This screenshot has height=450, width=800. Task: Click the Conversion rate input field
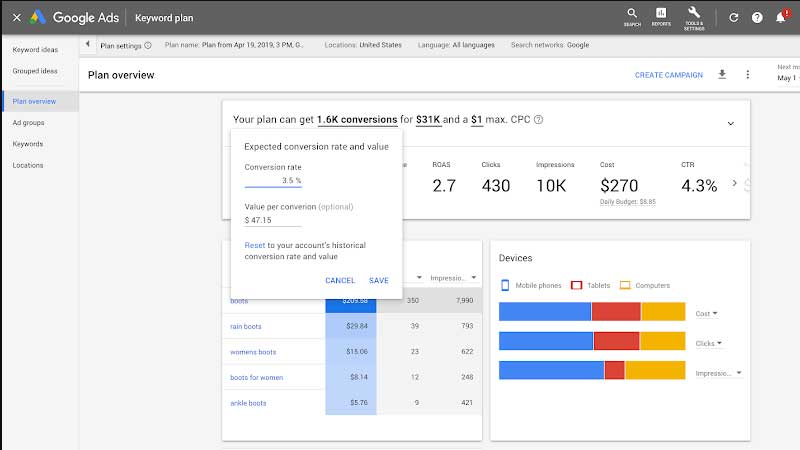coord(273,181)
